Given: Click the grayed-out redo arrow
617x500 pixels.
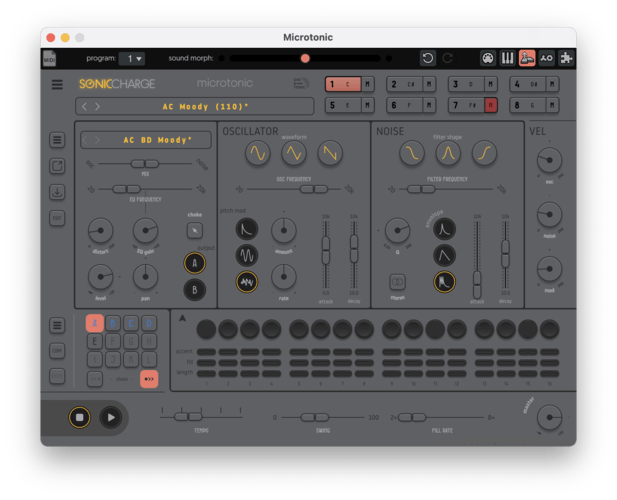Looking at the screenshot, I should pyautogui.click(x=447, y=58).
